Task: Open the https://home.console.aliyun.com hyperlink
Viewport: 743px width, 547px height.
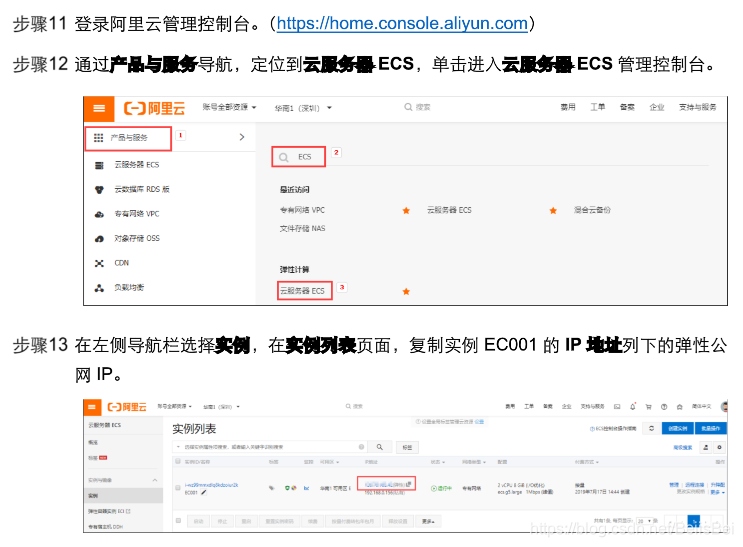Action: tap(402, 23)
